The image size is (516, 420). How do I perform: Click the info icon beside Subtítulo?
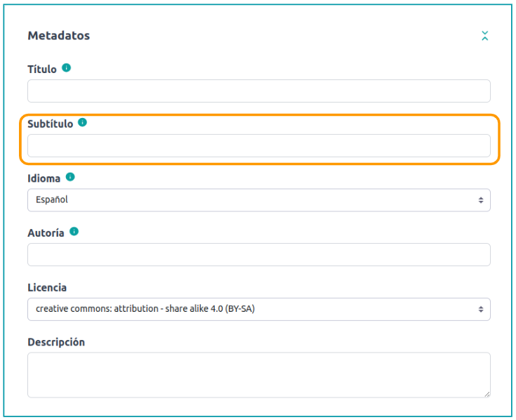[82, 122]
